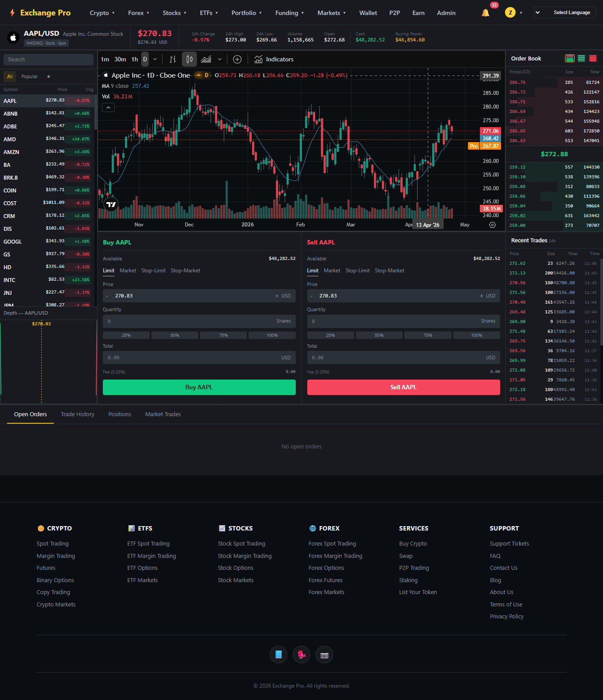Screen dimensions: 603x700
Task: Set Buy quantity to 25%
Action: [126, 335]
